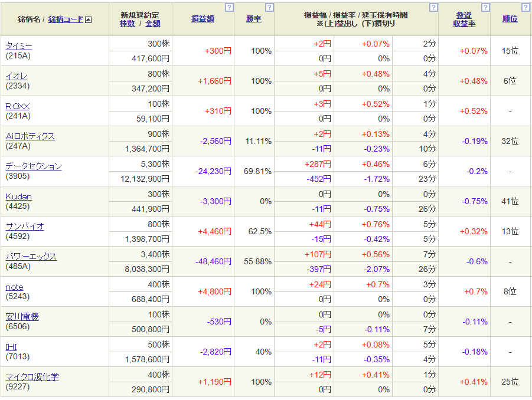
Task: Open help icon for 損益幅/損益率/建玉保有時間 column
Action: tap(433, 8)
